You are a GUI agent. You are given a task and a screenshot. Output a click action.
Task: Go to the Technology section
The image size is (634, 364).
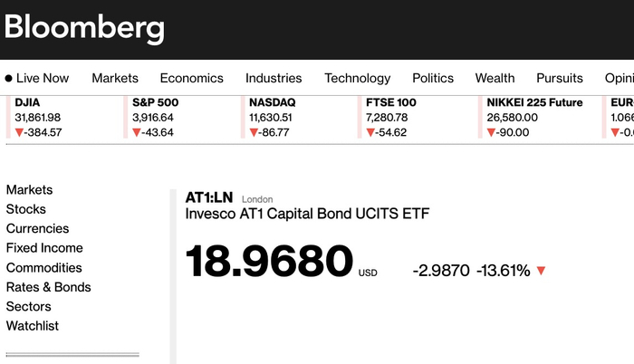click(357, 79)
